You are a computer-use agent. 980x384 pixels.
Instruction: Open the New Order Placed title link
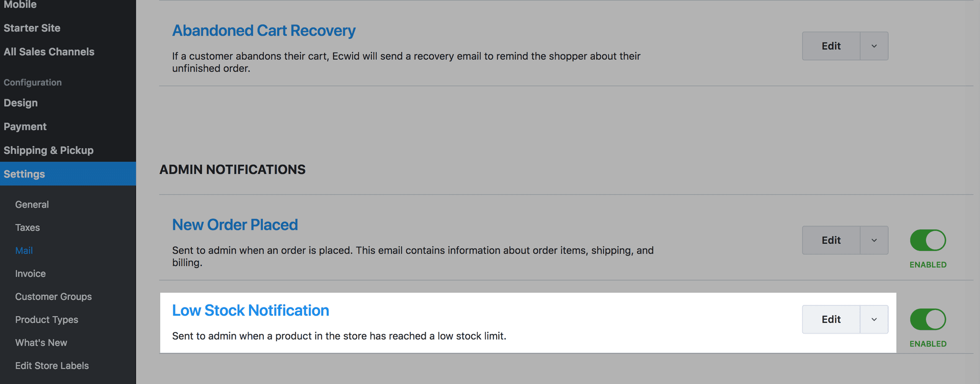235,225
